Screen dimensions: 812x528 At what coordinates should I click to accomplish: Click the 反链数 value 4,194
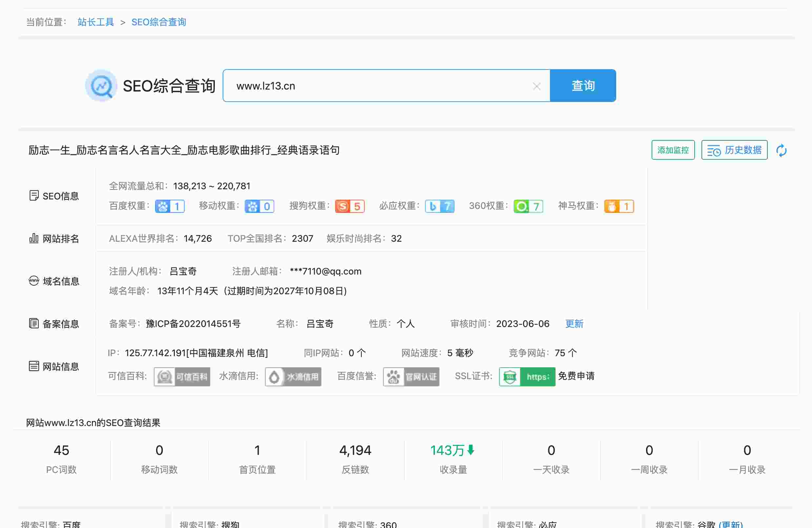pos(355,450)
